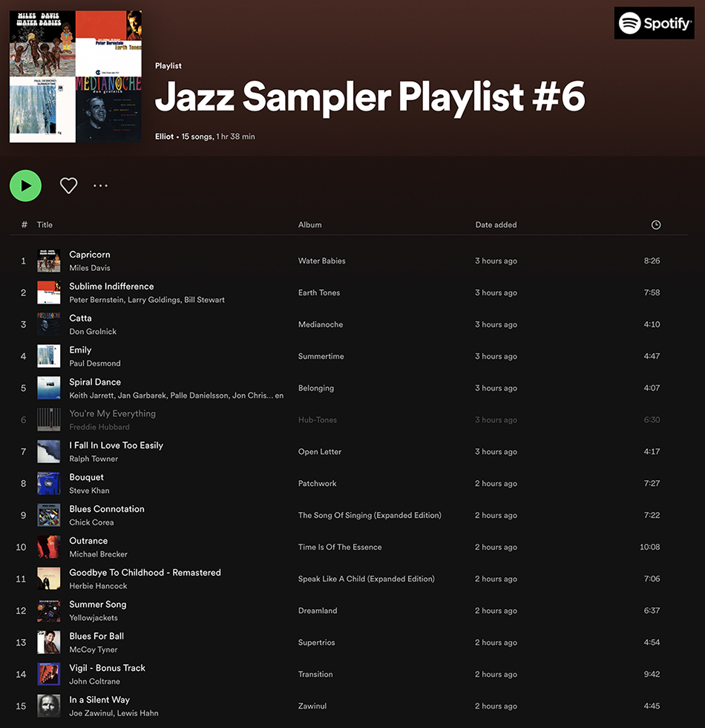
Task: Open the Open Letter album link
Action: point(320,452)
